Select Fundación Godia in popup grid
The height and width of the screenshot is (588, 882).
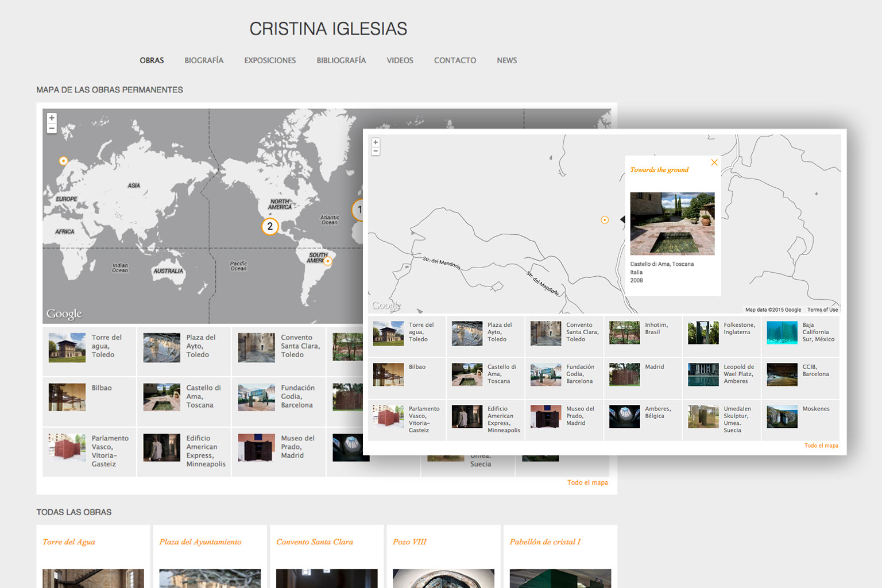(x=564, y=378)
